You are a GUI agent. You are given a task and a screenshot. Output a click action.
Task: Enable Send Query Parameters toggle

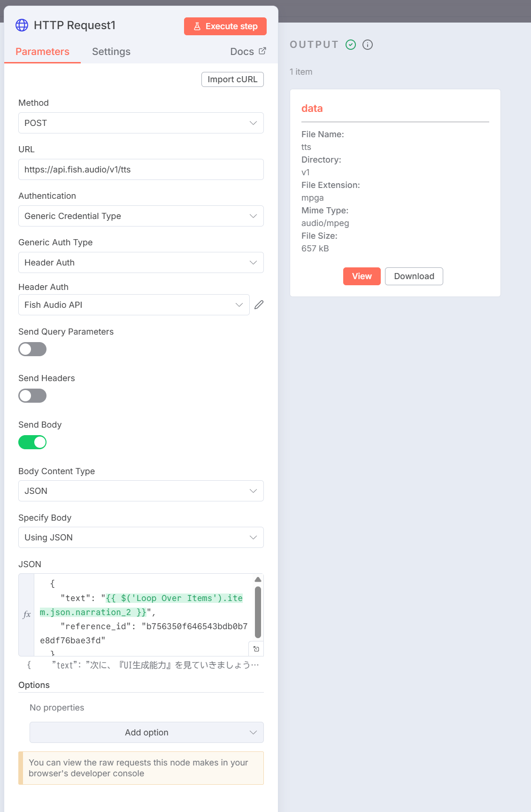point(32,349)
